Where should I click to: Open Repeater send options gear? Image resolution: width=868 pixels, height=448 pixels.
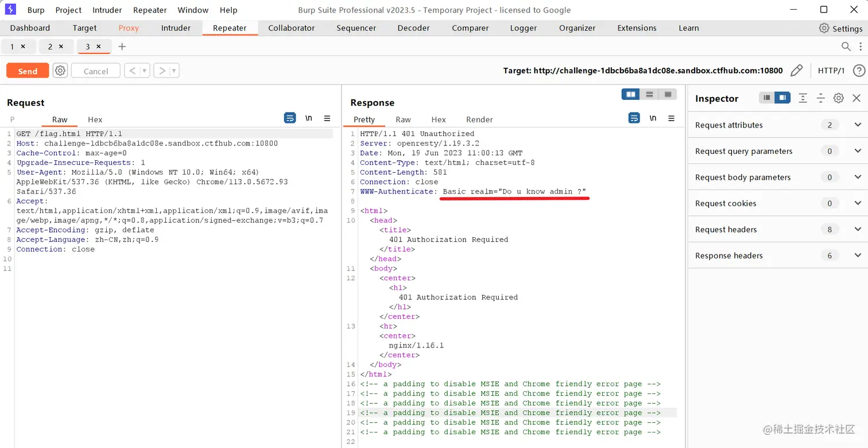click(x=60, y=71)
